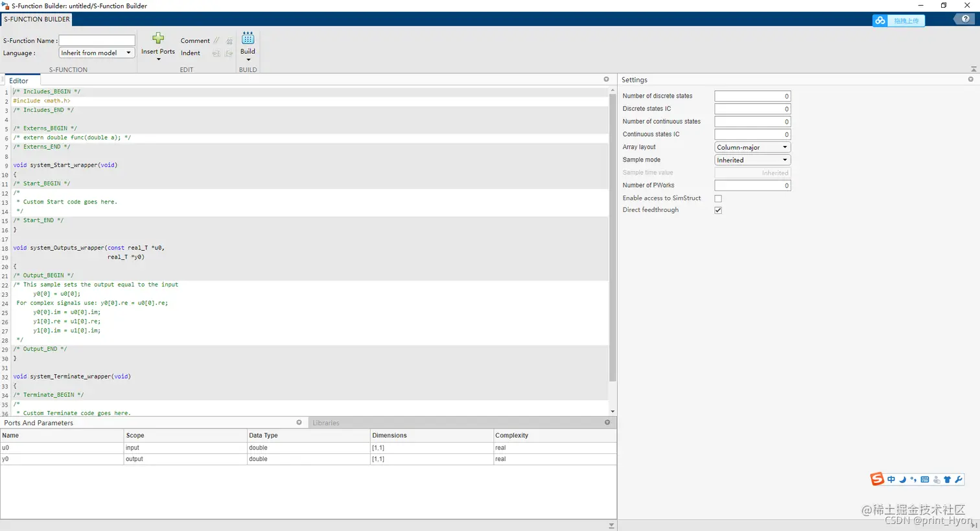Click the Editor scrollbar up arrow
The width and height of the screenshot is (980, 531).
point(612,91)
